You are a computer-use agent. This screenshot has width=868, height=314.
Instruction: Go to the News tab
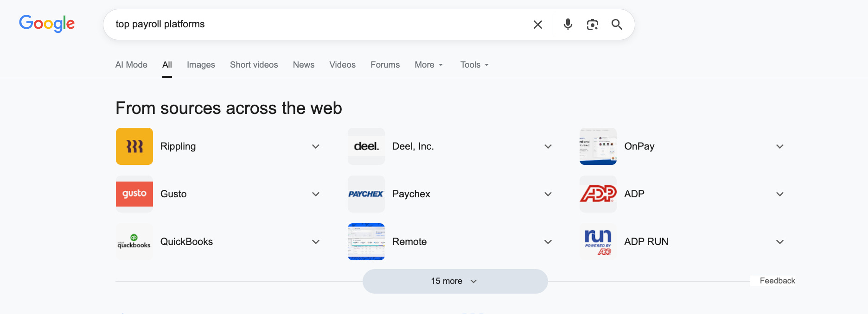(304, 65)
